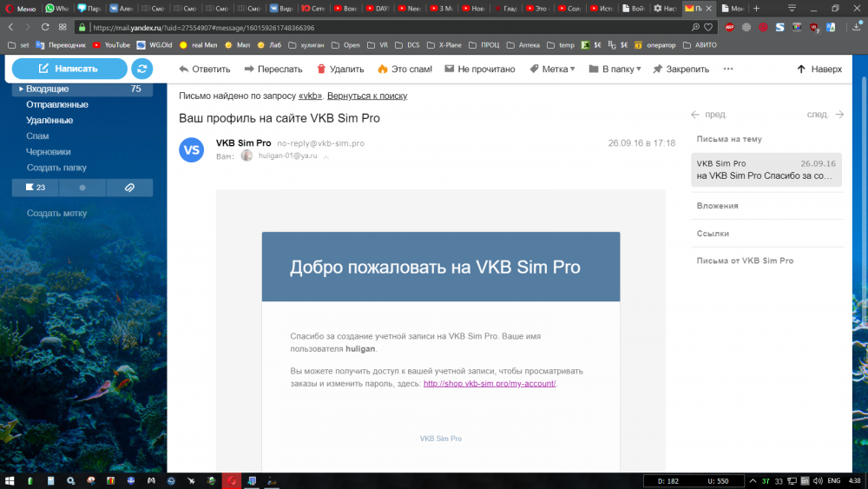868x489 pixels.
Task: Click the taskbar volume speaker icon
Action: [x=818, y=480]
